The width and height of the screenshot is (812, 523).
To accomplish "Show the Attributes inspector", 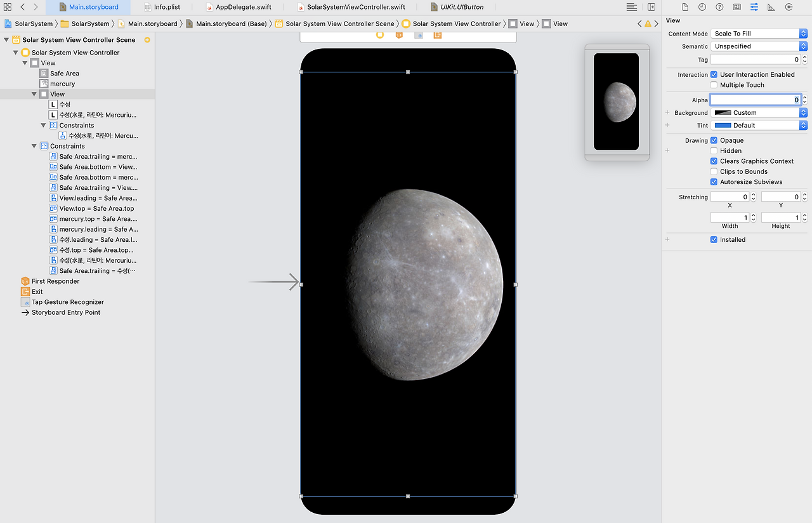I will 754,7.
